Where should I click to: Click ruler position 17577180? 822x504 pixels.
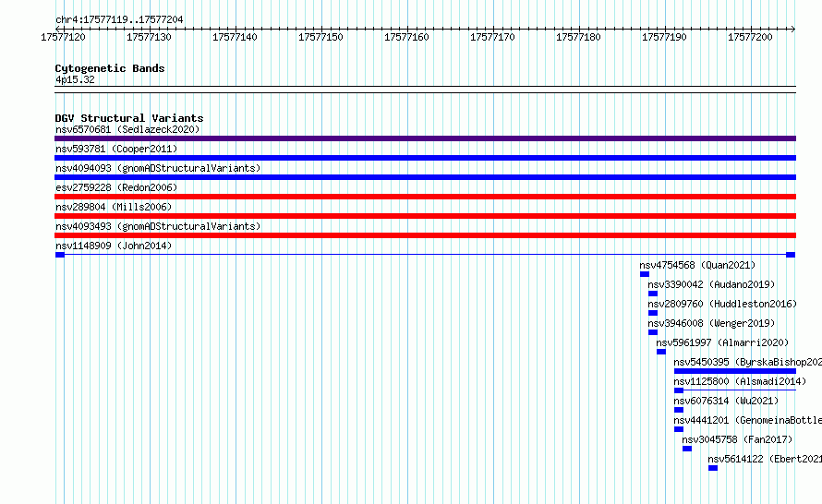(578, 37)
